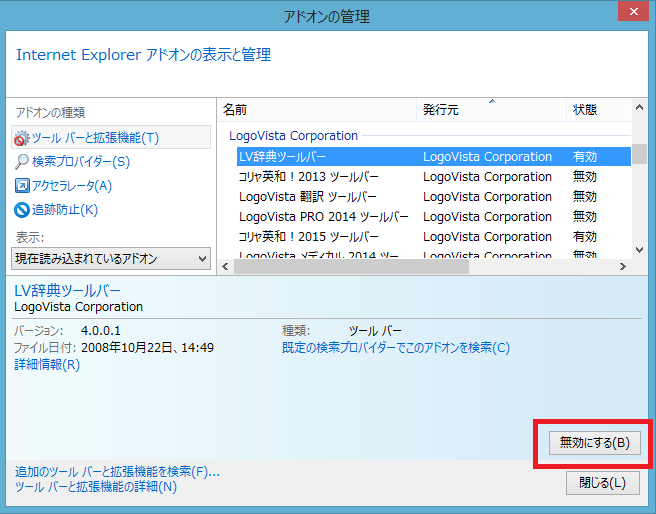
Task: Click 有効 status of コリャ英和！2015 ツールバー
Action: tap(585, 237)
